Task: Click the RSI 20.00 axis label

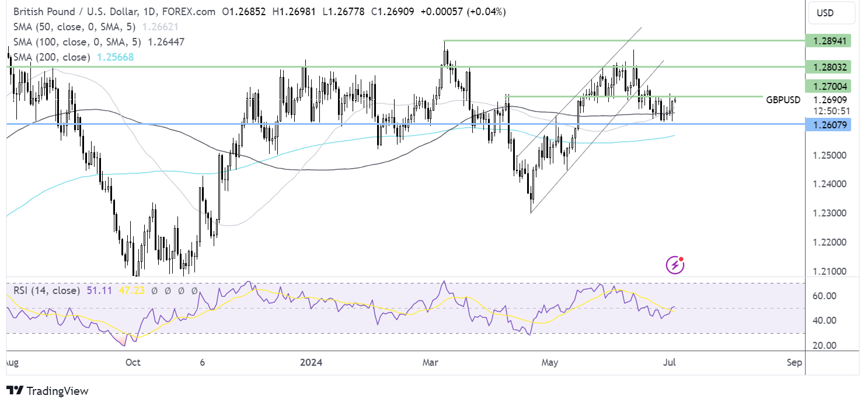Action: click(x=824, y=345)
